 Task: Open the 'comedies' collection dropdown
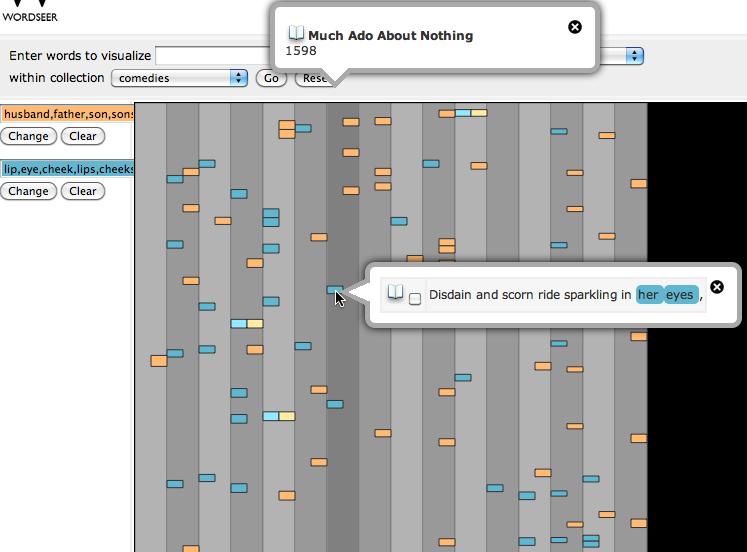click(180, 78)
